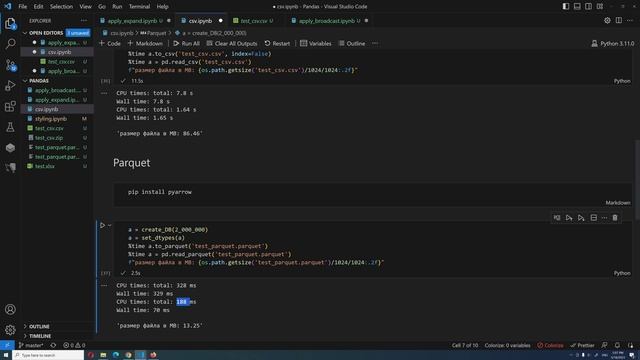The image size is (640, 360).
Task: Toggle Colorize in status bar
Action: (x=550, y=345)
